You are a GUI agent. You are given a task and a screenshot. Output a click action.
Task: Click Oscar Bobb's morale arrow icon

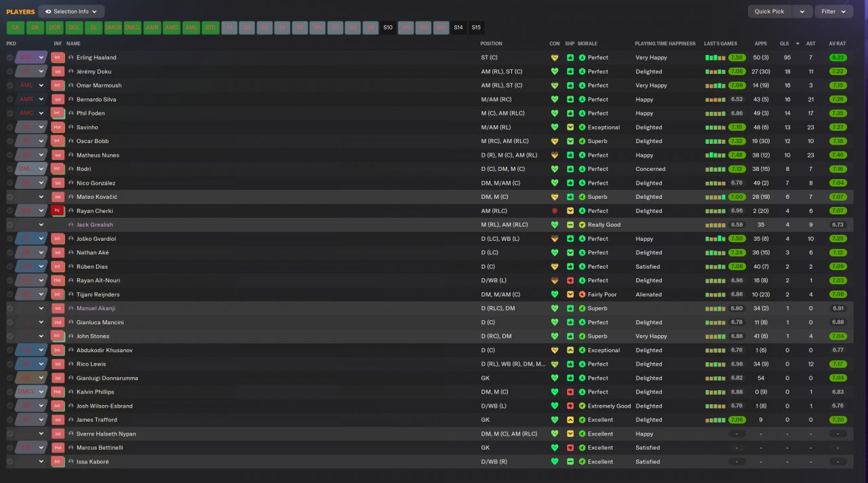pos(582,141)
